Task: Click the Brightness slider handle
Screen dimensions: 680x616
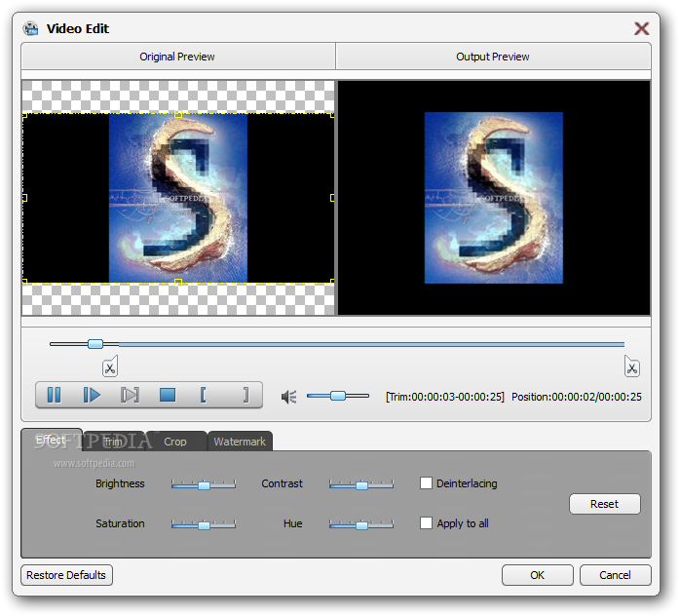Action: click(204, 485)
